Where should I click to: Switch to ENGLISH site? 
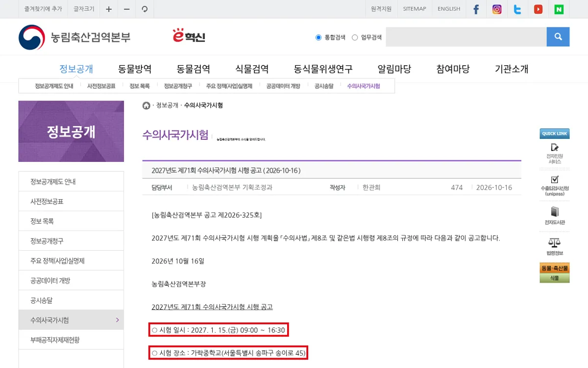pos(449,9)
